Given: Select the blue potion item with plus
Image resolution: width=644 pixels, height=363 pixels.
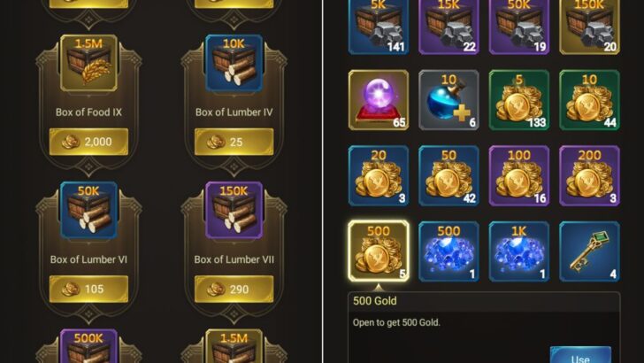Looking at the screenshot, I should pyautogui.click(x=448, y=100).
